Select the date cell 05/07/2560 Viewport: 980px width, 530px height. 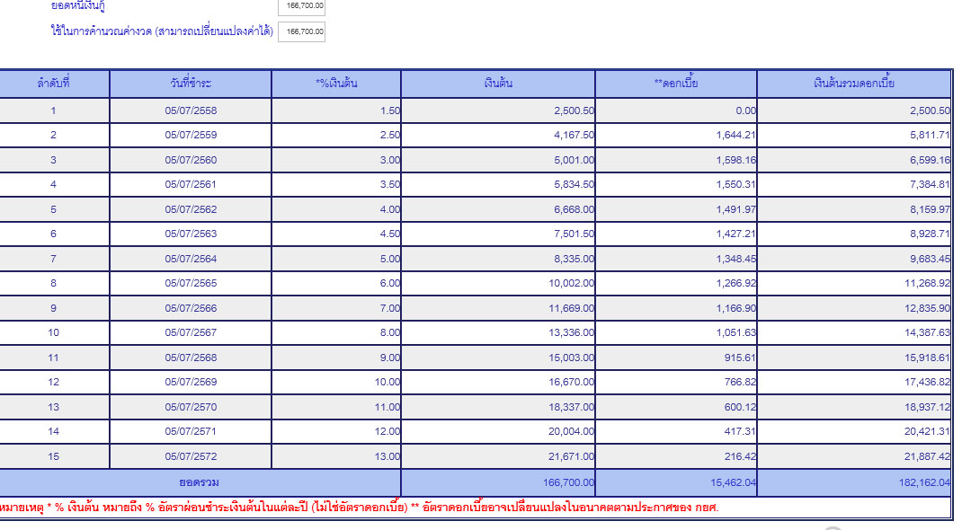tap(191, 160)
